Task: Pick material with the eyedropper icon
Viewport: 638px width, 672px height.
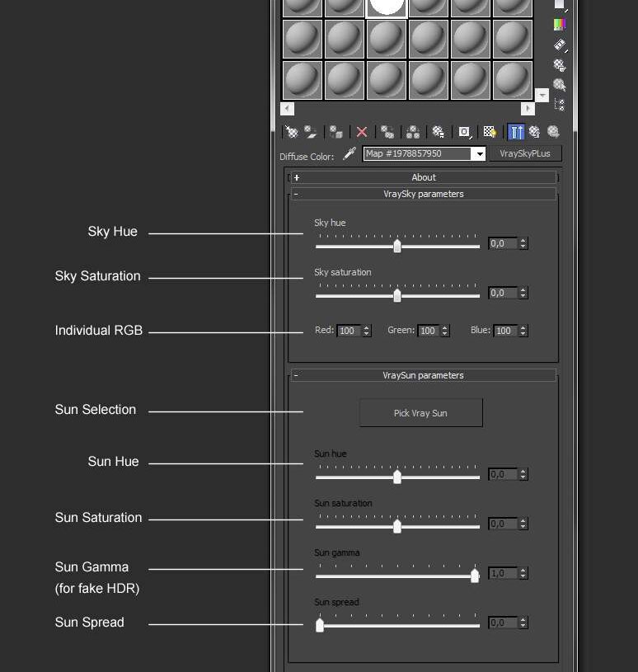Action: [349, 154]
